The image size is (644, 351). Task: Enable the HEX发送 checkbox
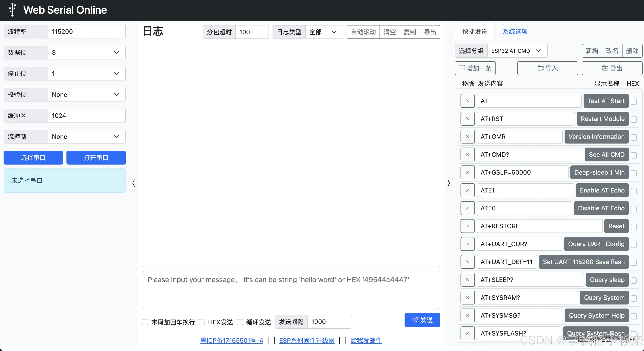click(202, 322)
